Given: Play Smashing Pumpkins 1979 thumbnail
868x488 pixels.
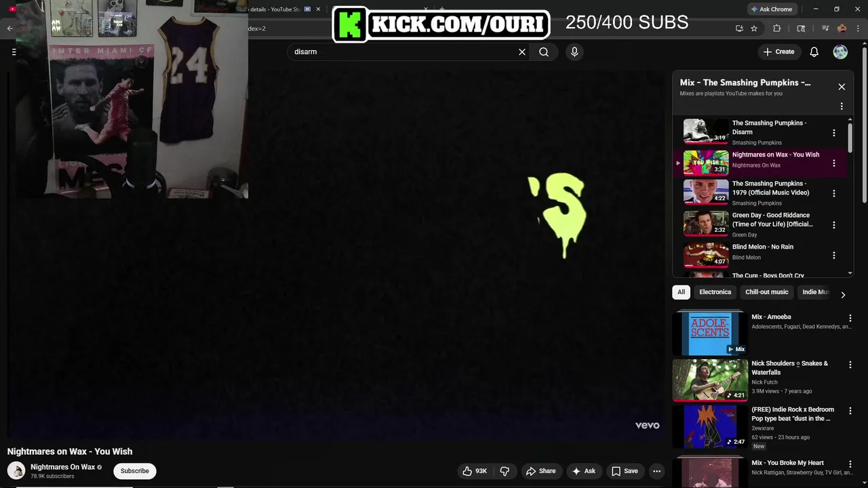Looking at the screenshot, I should [706, 192].
